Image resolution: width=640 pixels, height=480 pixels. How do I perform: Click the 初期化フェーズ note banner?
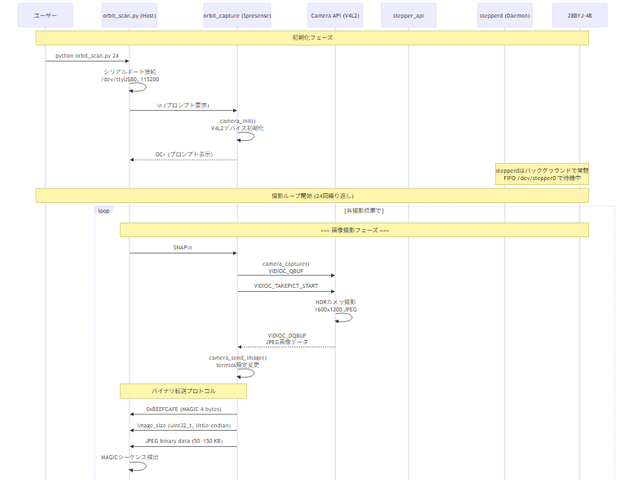[312, 37]
